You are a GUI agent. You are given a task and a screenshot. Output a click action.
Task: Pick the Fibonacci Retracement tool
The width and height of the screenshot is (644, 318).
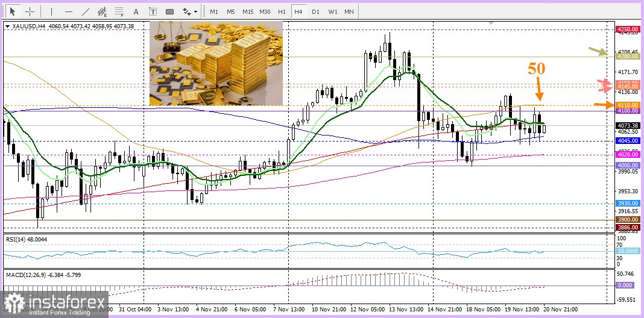119,11
